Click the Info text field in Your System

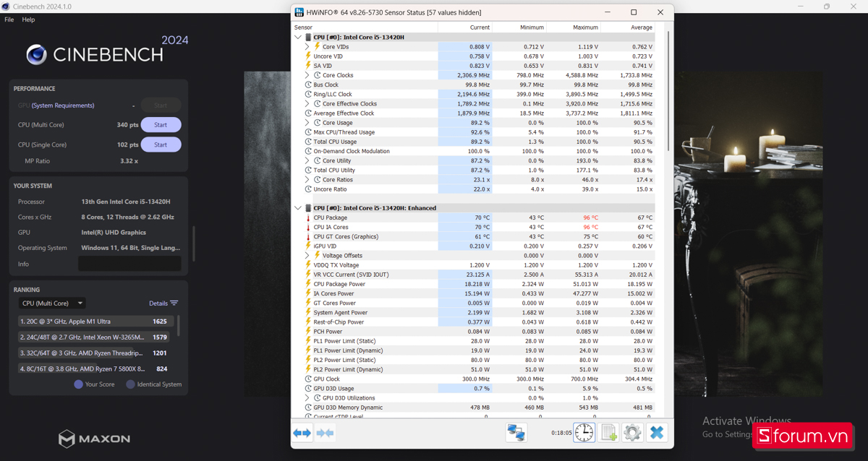(x=129, y=264)
